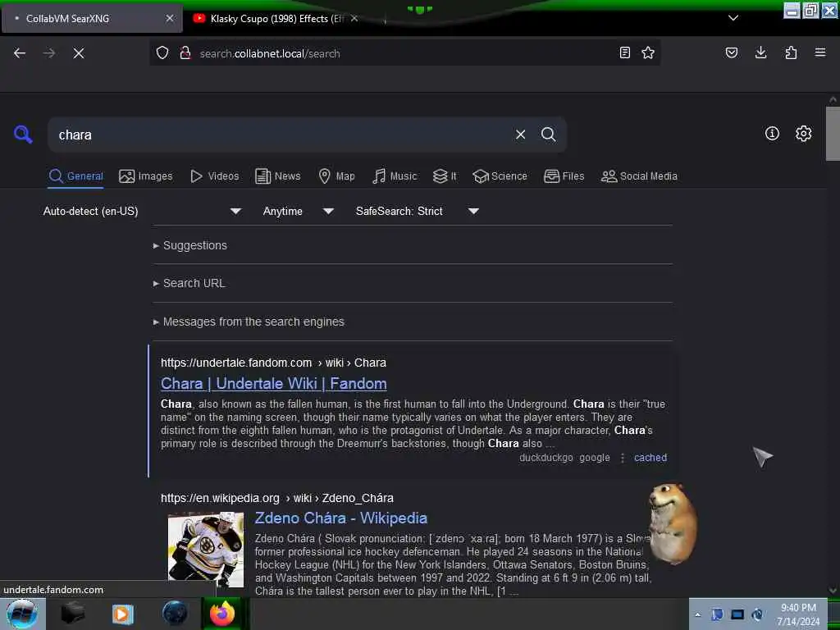840x630 pixels.
Task: Switch to Images results
Action: click(146, 176)
